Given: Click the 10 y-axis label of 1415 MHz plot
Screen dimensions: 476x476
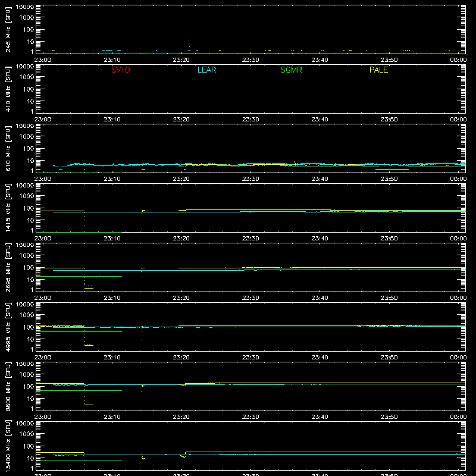Looking at the screenshot, I should 30,220.
